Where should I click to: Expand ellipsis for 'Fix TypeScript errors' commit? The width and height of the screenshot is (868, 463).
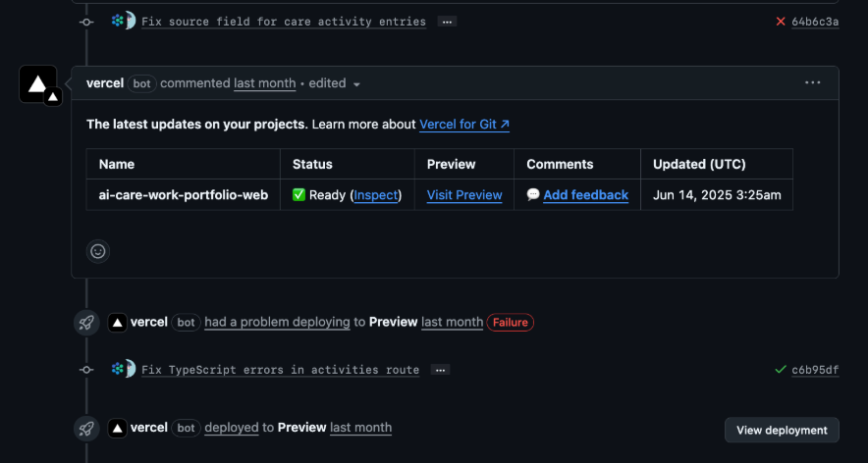[x=440, y=370]
